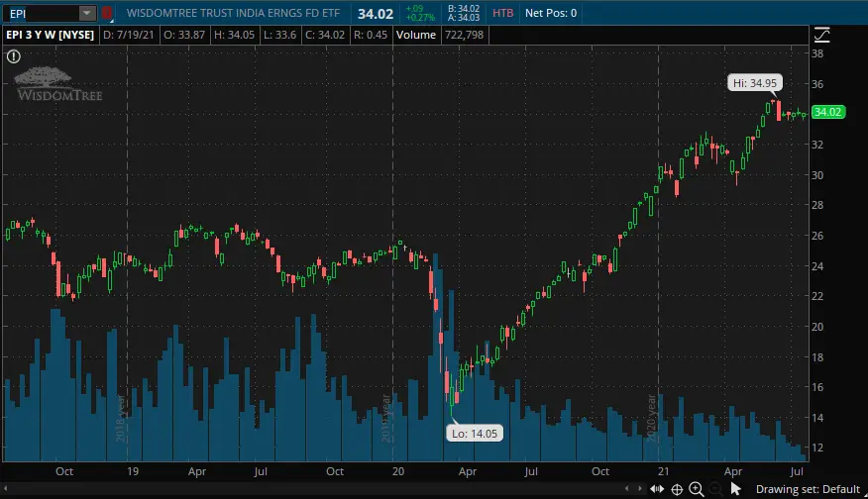The height and width of the screenshot is (499, 868).
Task: Click the Lo: 14.05 price bubble
Action: 475,434
